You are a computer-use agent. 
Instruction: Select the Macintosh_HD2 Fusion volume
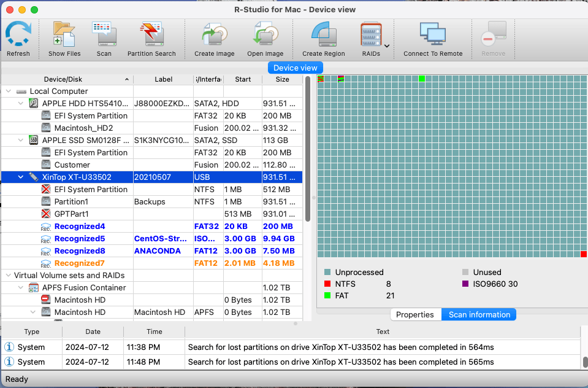point(152,128)
